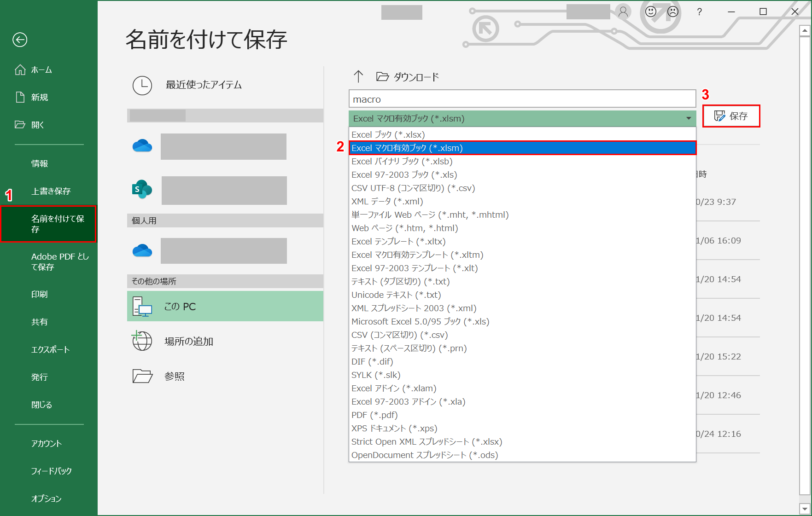Click the New document icon

pyautogui.click(x=20, y=97)
